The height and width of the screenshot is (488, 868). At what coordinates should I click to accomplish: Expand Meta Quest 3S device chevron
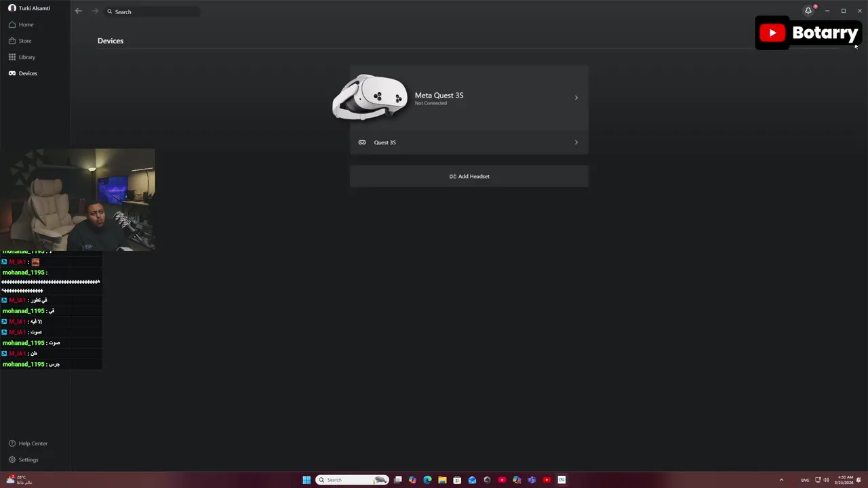click(x=576, y=98)
